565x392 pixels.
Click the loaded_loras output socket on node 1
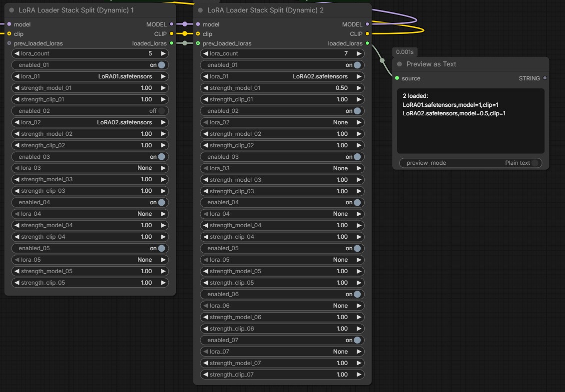coord(171,43)
